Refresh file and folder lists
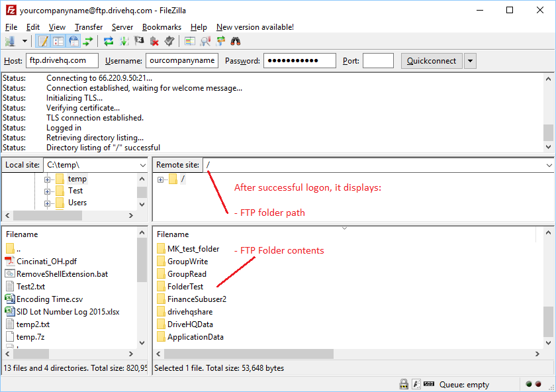 point(109,41)
